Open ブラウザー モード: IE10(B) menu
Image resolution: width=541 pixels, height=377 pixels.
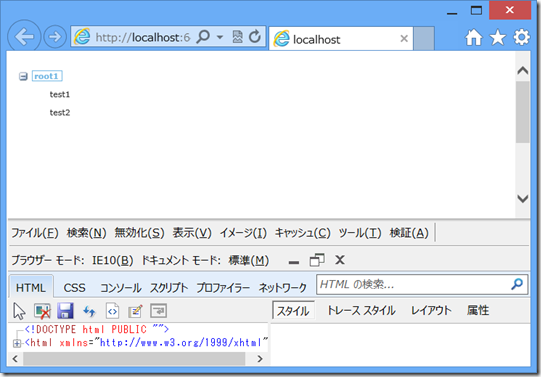72,260
